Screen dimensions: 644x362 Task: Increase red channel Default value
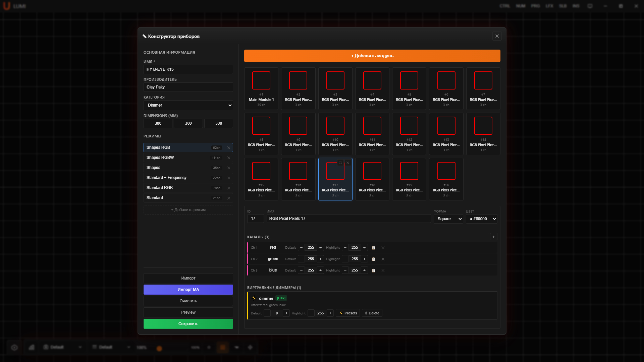pyautogui.click(x=321, y=248)
